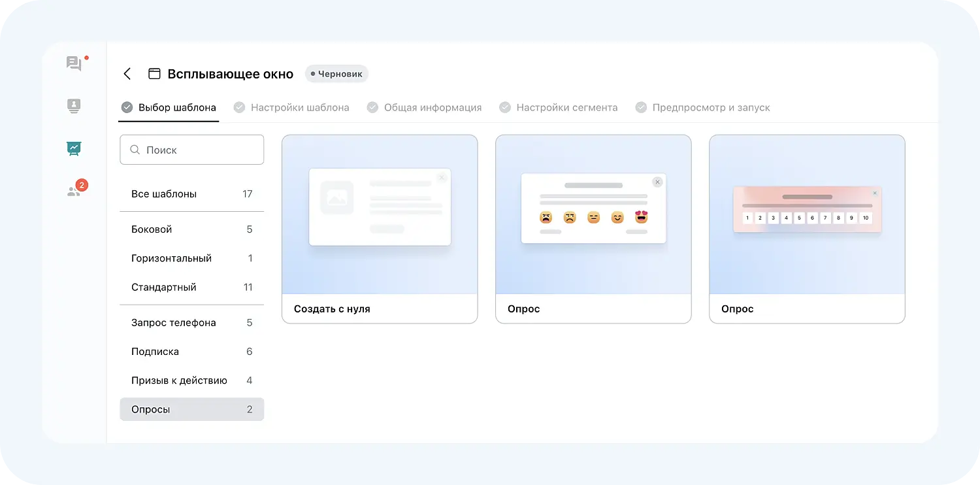The image size is (980, 485).
Task: Click the checkmark icon on Выбор шаблона step
Action: coord(126,107)
